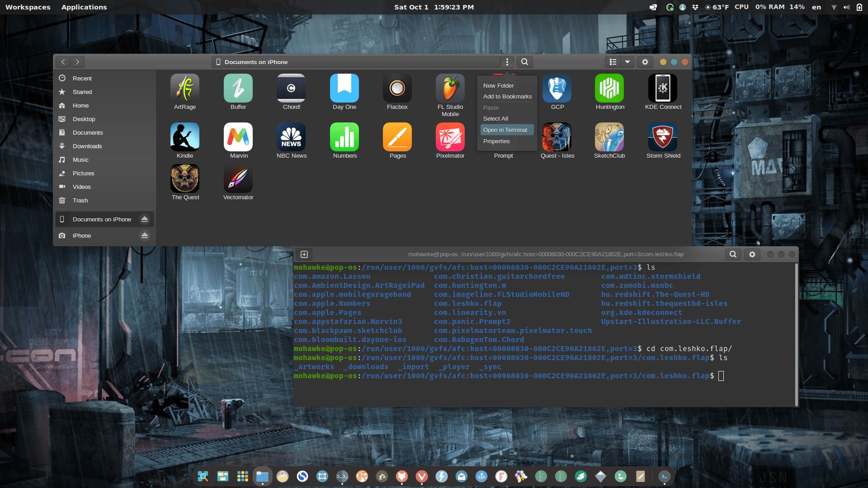868x488 pixels.
Task: Choose New Folder from context menu
Action: [498, 85]
